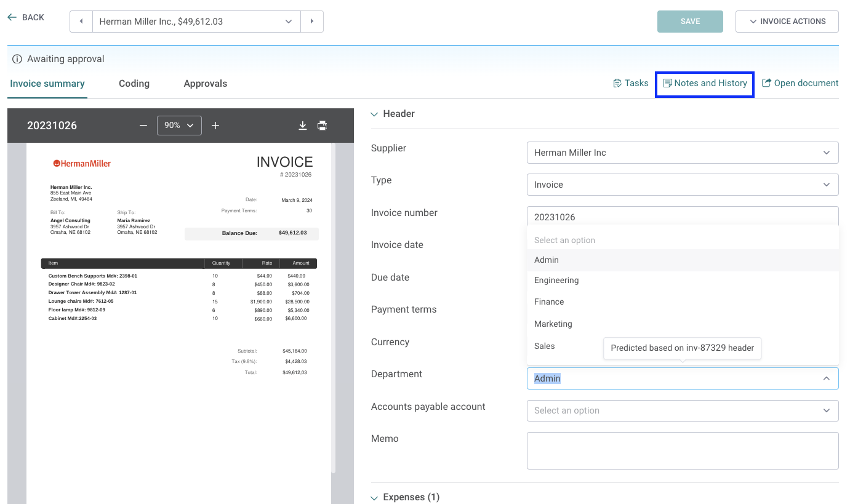The width and height of the screenshot is (866, 504).
Task: Collapse the Header section chevron
Action: coord(374,114)
